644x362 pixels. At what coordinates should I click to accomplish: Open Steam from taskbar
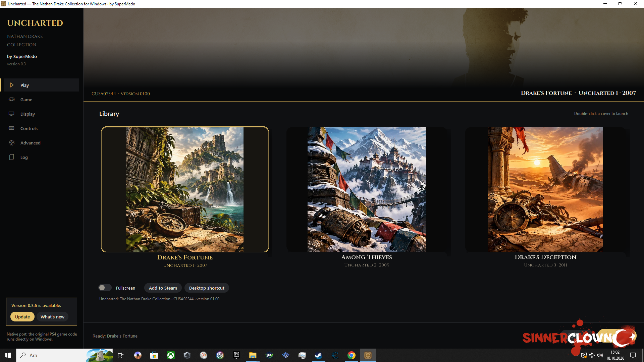[x=318, y=355]
